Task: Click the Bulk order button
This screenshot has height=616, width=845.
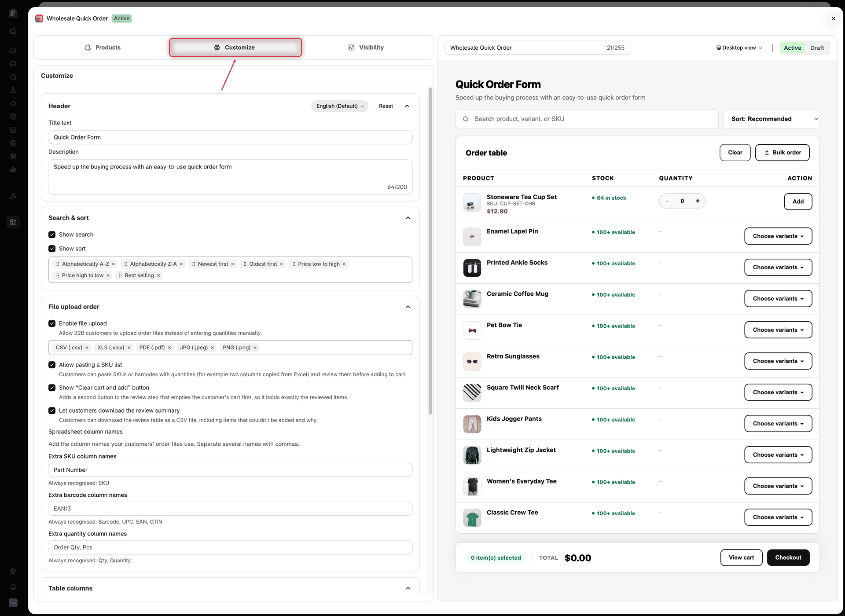Action: pyautogui.click(x=783, y=153)
